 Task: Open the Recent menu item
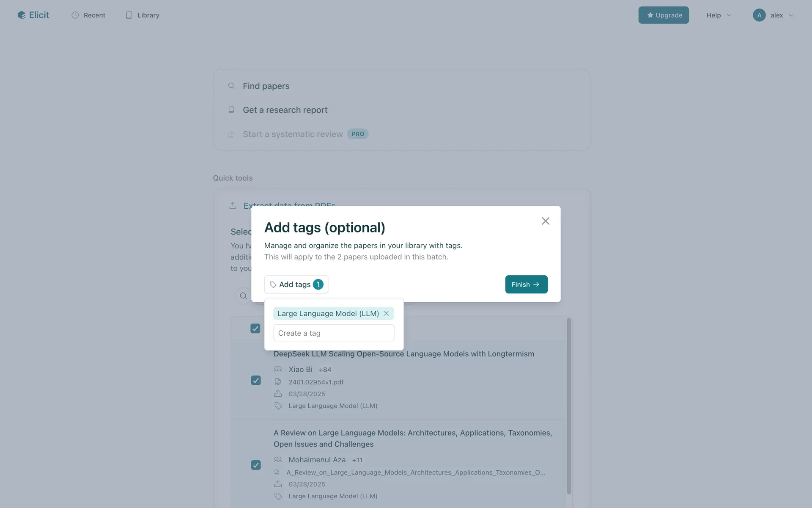tap(88, 15)
